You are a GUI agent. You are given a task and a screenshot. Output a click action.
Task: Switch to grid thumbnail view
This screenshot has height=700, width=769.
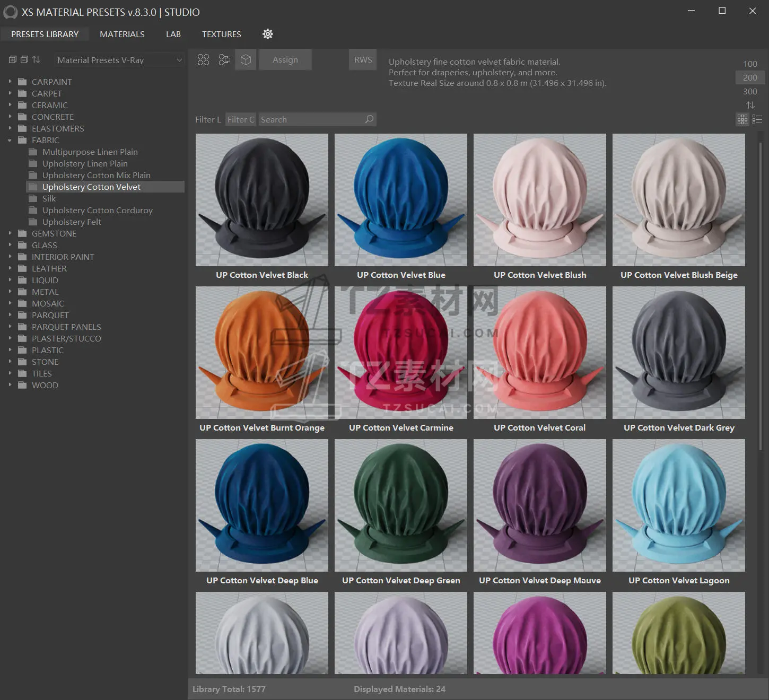coord(742,120)
